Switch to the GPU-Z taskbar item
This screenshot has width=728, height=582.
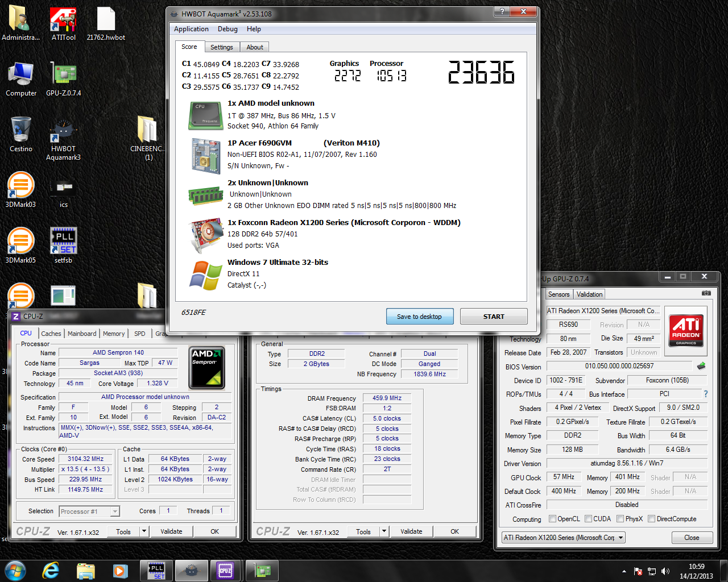(262, 570)
